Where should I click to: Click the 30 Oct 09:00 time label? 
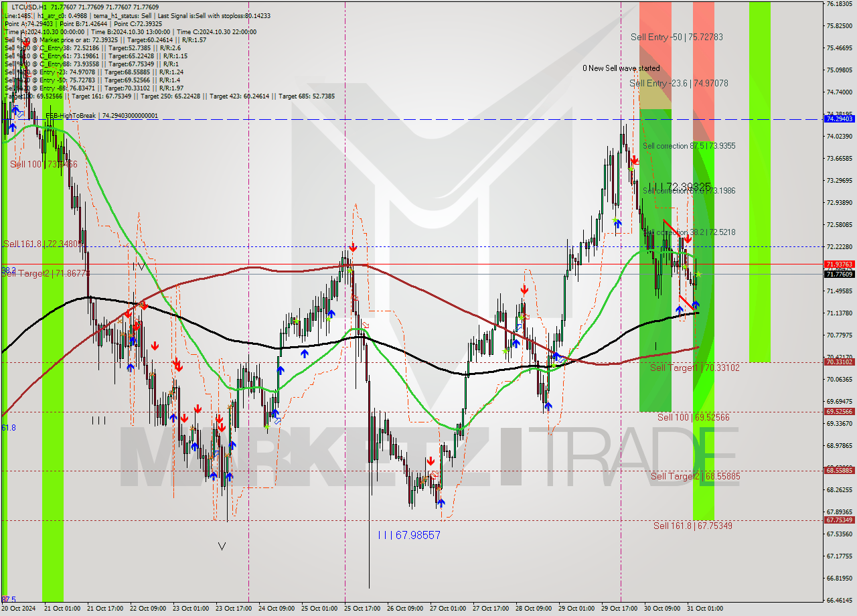(662, 609)
